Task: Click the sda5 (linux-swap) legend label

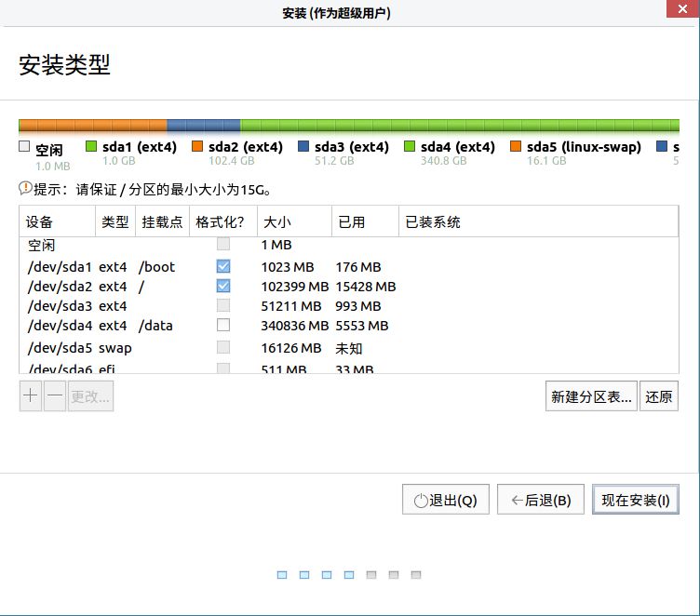Action: click(584, 147)
